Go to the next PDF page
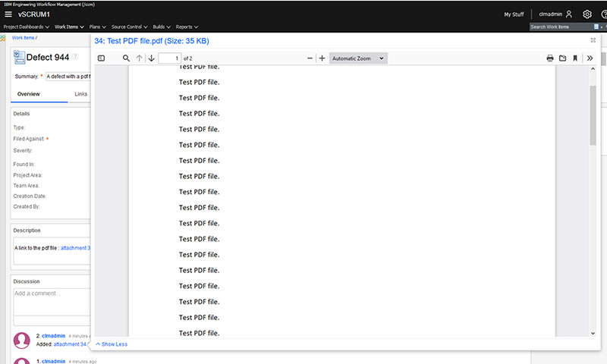 [x=151, y=58]
